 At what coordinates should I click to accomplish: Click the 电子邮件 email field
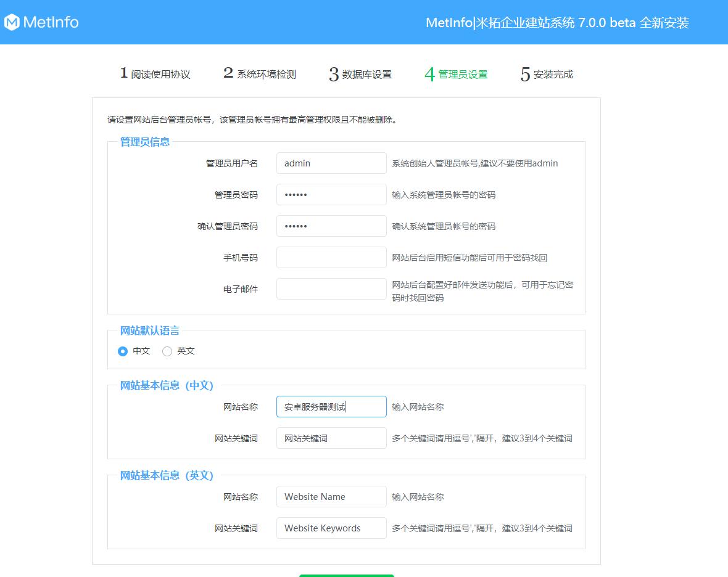(331, 288)
